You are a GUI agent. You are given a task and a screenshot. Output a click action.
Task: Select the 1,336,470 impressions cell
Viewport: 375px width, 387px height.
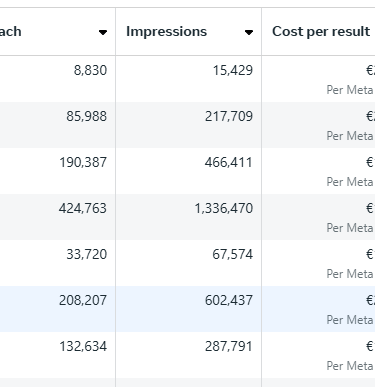point(189,217)
